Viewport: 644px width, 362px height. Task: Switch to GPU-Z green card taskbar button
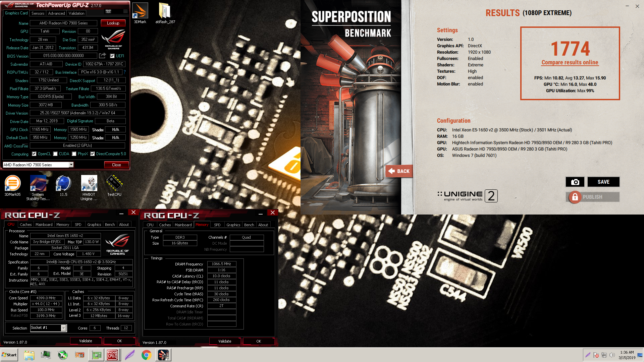[x=96, y=355]
